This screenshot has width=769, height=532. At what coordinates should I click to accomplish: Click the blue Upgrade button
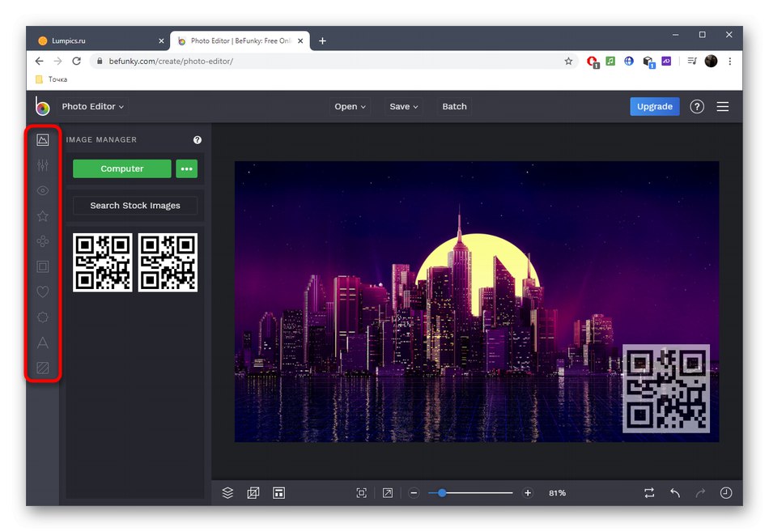pyautogui.click(x=654, y=107)
